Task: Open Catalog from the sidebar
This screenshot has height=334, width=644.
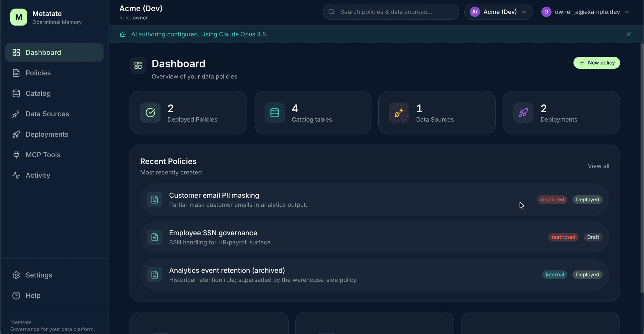Action: [54, 93]
